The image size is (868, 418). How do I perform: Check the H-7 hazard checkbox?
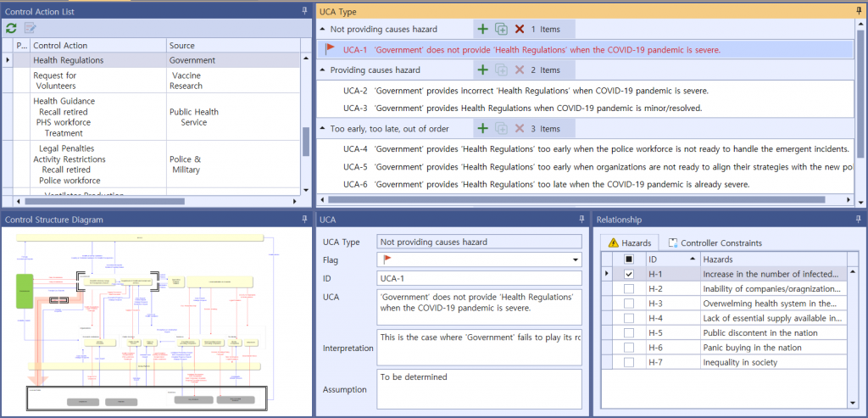(628, 362)
